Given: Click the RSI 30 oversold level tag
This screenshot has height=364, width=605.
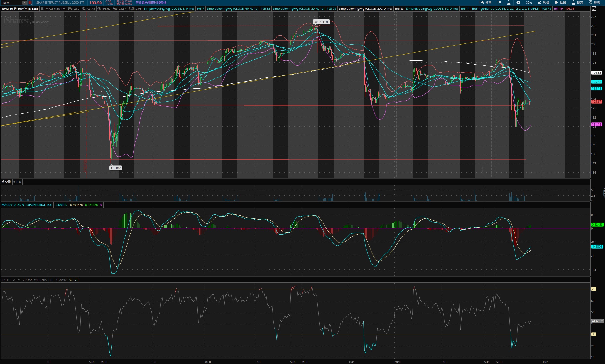Looking at the screenshot, I should (594, 334).
